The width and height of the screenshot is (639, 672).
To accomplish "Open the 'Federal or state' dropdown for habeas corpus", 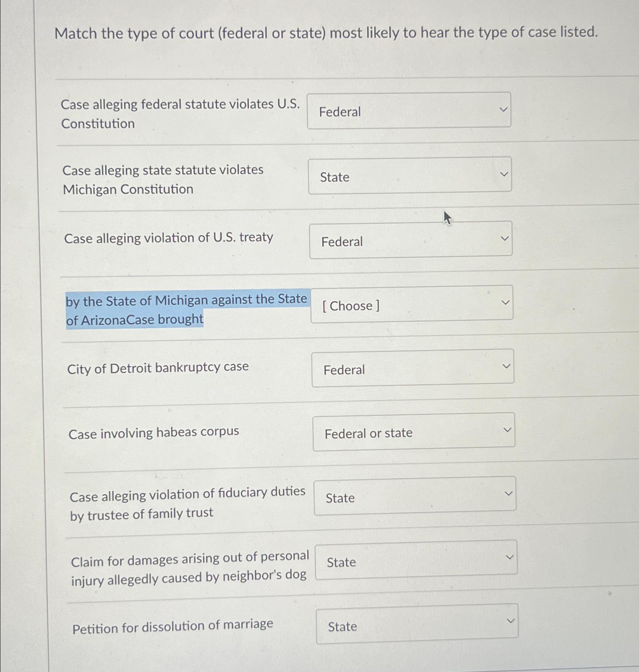I will [x=413, y=432].
